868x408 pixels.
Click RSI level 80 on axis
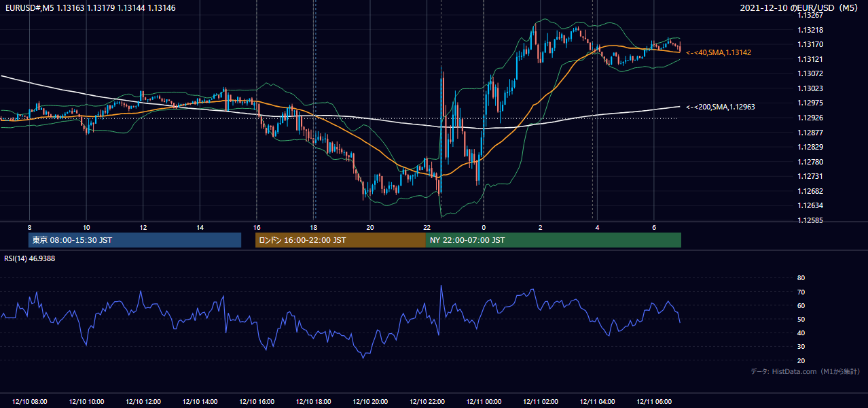801,278
